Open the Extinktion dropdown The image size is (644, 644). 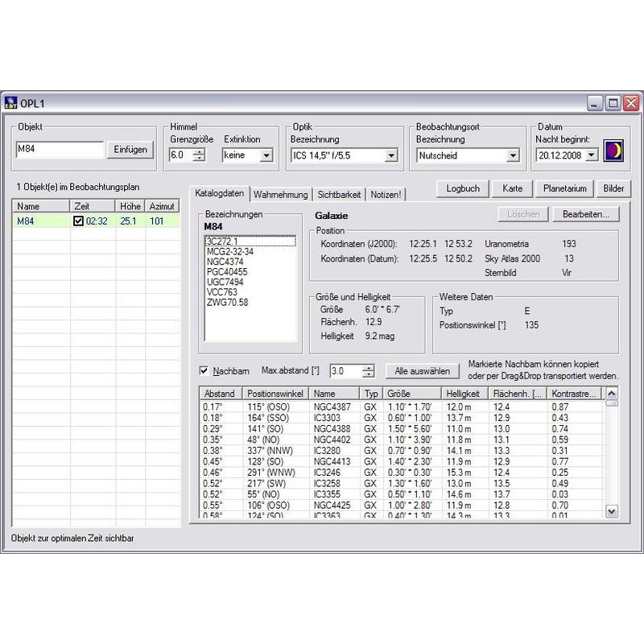[x=270, y=155]
